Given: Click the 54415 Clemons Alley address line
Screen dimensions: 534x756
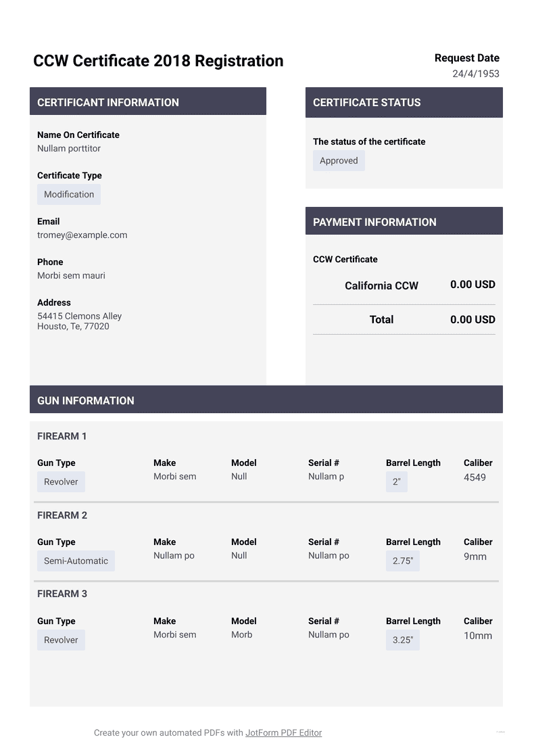Looking at the screenshot, I should pos(80,316).
